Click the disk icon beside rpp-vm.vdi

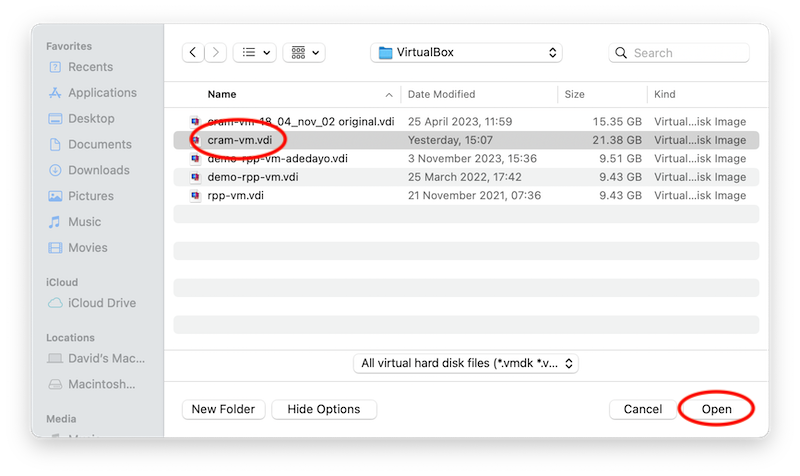[x=195, y=195]
